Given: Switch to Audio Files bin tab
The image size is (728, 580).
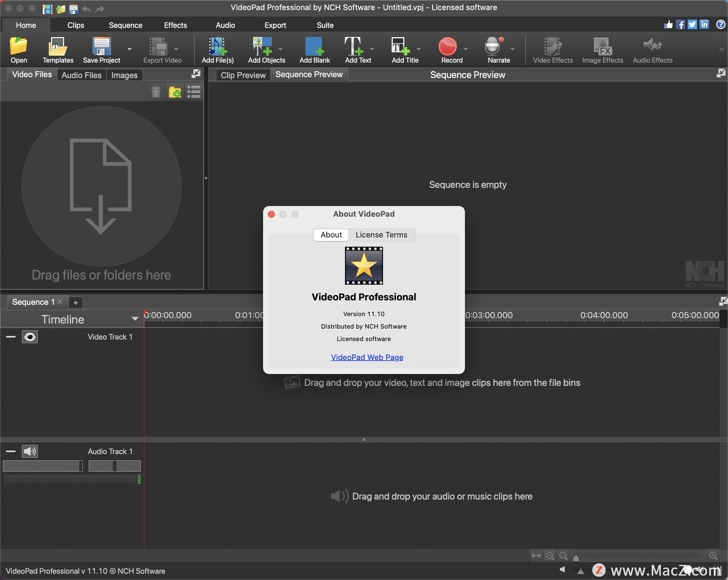Looking at the screenshot, I should [82, 75].
